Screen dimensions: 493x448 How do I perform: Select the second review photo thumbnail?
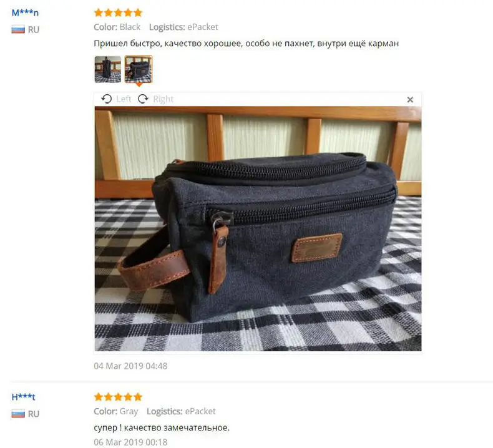[x=139, y=69]
